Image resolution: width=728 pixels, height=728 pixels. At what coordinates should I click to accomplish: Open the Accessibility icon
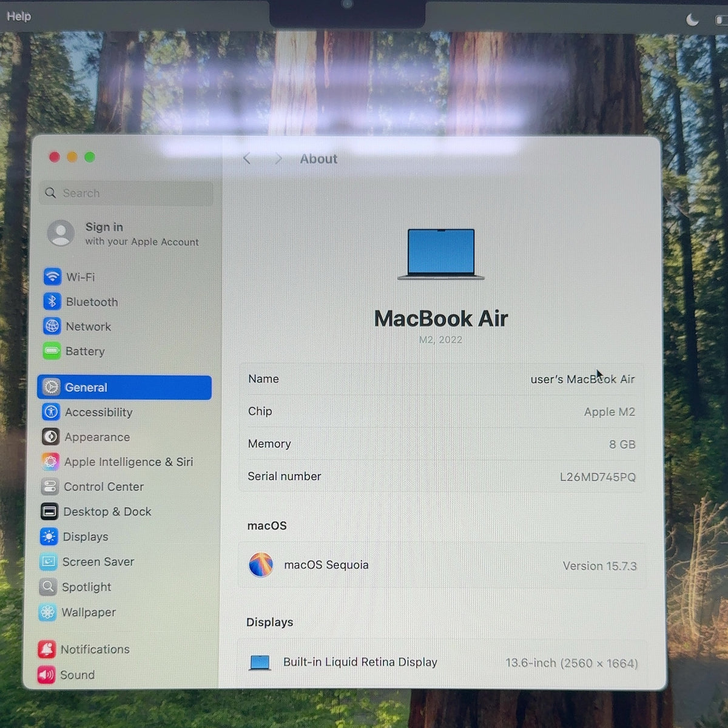(51, 412)
